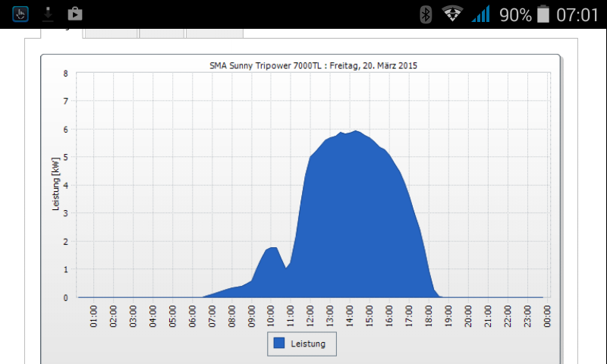Click the blue Leistung legend color swatch
Viewport: 607px width, 364px height.
[x=279, y=344]
